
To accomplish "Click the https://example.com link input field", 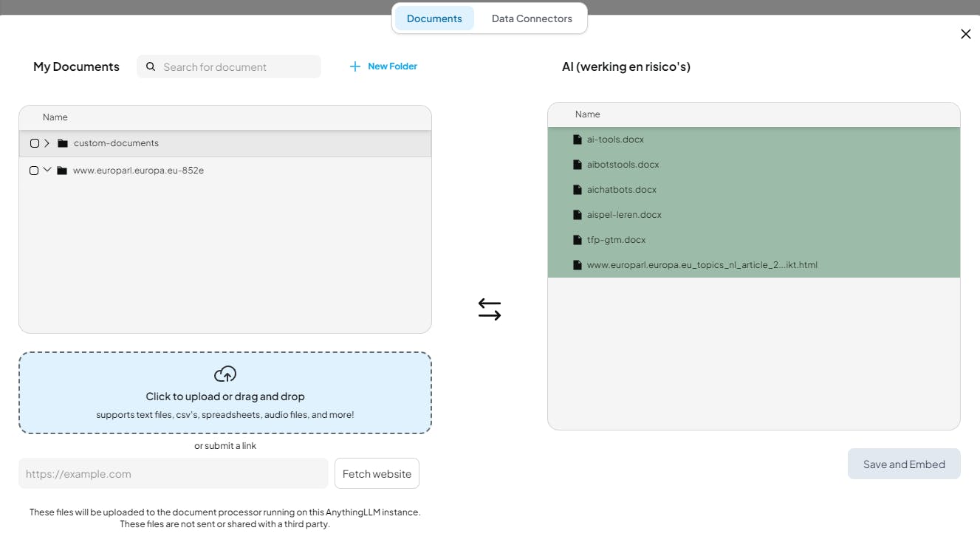I will [174, 473].
